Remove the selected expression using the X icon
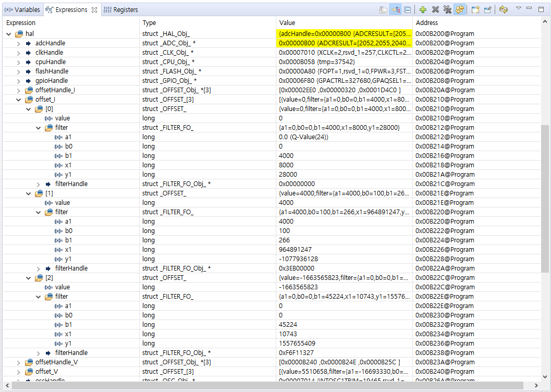The width and height of the screenshot is (551, 392). (435, 9)
